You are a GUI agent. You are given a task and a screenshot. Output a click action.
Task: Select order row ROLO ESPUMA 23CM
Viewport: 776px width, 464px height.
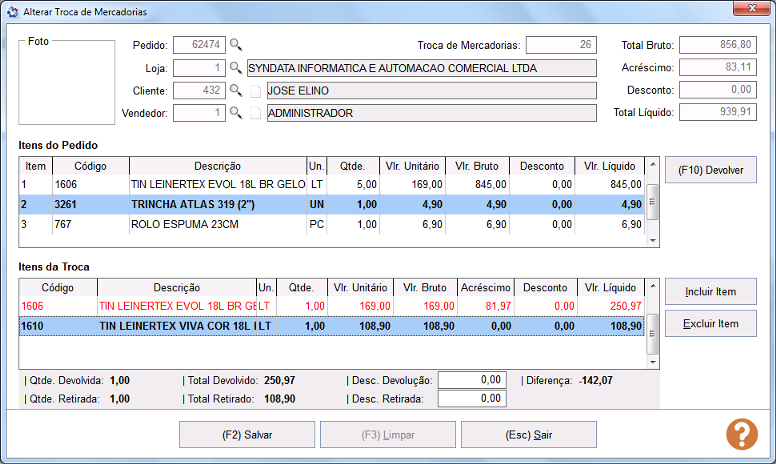332,224
